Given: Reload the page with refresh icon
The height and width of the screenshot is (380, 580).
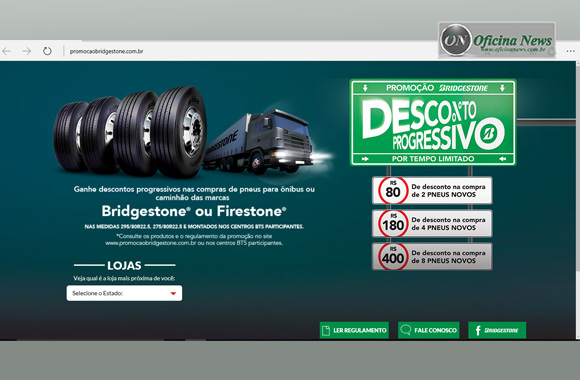Looking at the screenshot, I should pos(47,51).
